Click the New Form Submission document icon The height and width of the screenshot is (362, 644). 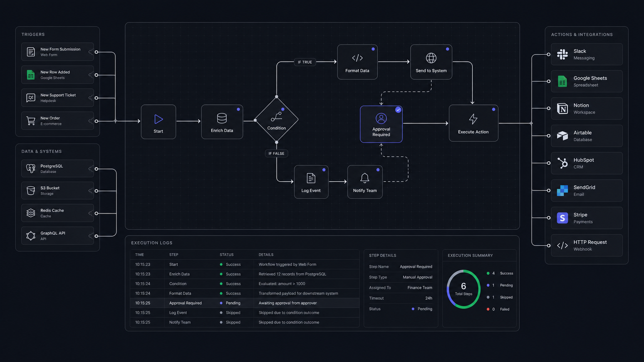31,52
